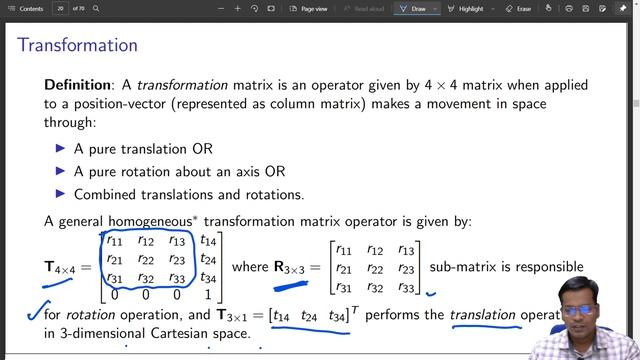Click 'sub-matrix is responsible' text
This screenshot has width=640, height=360.
pos(507,267)
